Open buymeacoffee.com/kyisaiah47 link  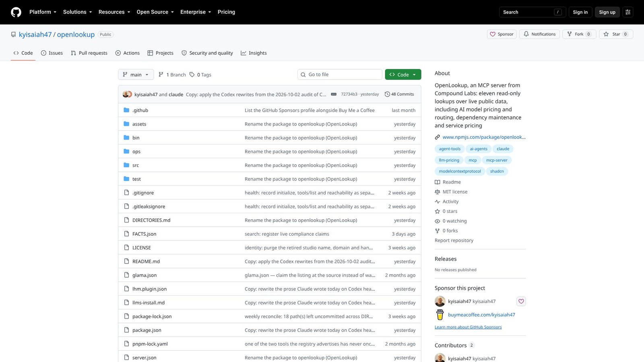(481, 315)
